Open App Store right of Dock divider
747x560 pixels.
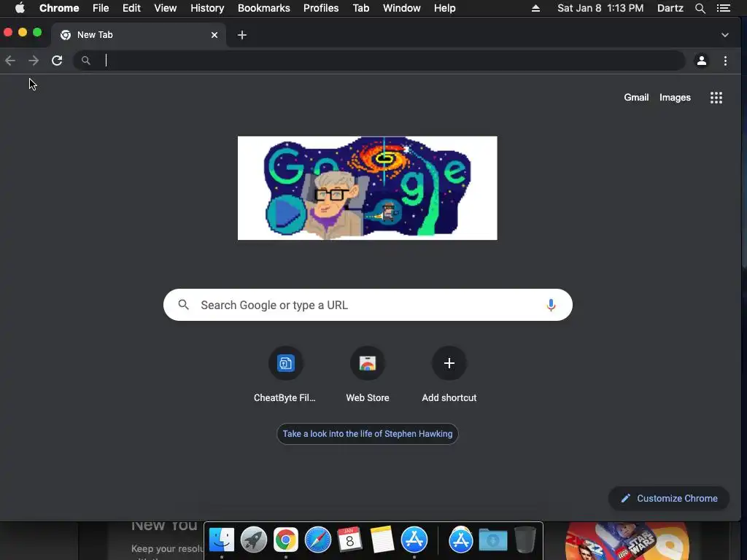tap(461, 540)
